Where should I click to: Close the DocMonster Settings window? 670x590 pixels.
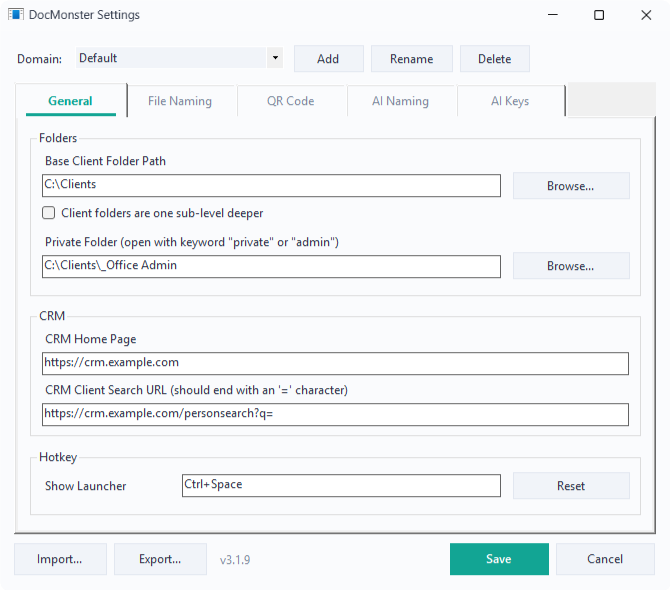pyautogui.click(x=646, y=15)
